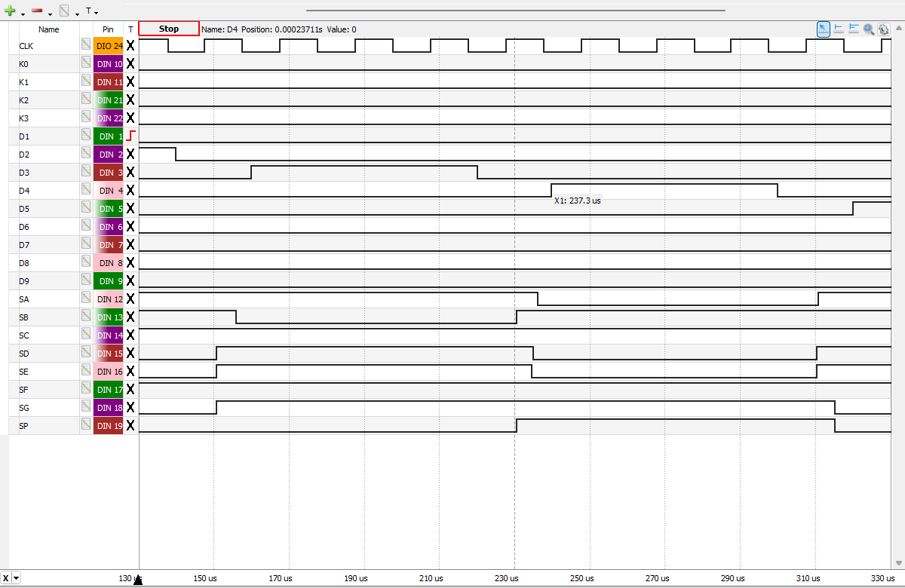Edit properties icon for SG signal

87,407
